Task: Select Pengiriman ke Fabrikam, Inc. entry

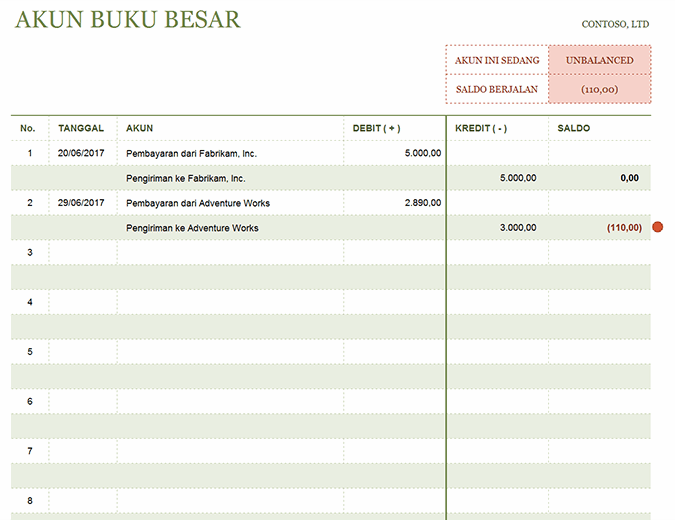Action: pos(186,178)
